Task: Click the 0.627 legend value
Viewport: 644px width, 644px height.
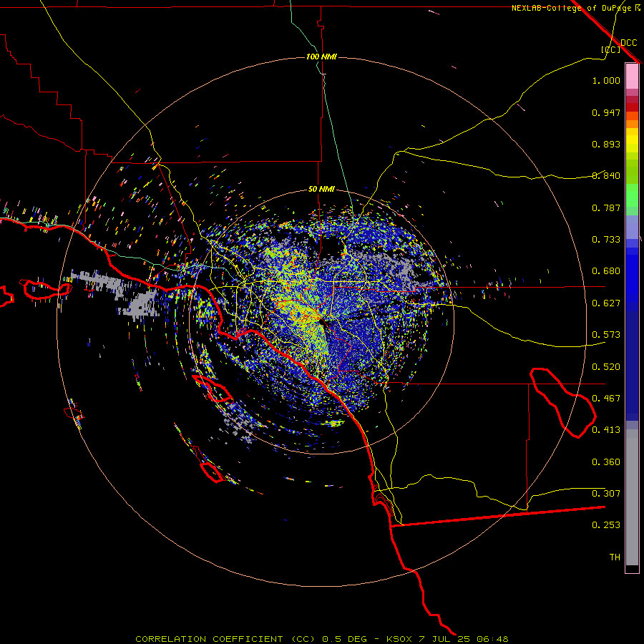Action: [606, 303]
